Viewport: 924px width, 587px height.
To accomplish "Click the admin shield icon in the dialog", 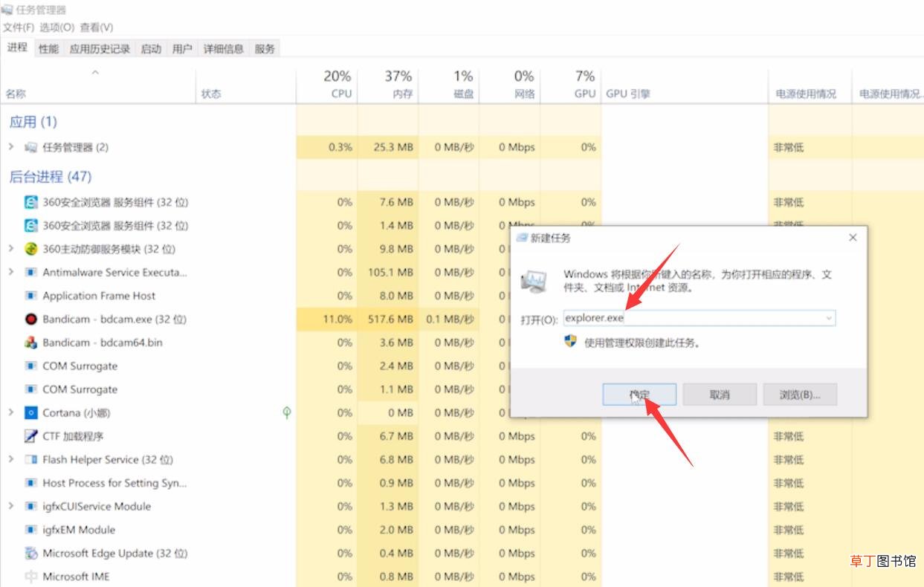I will [x=570, y=341].
